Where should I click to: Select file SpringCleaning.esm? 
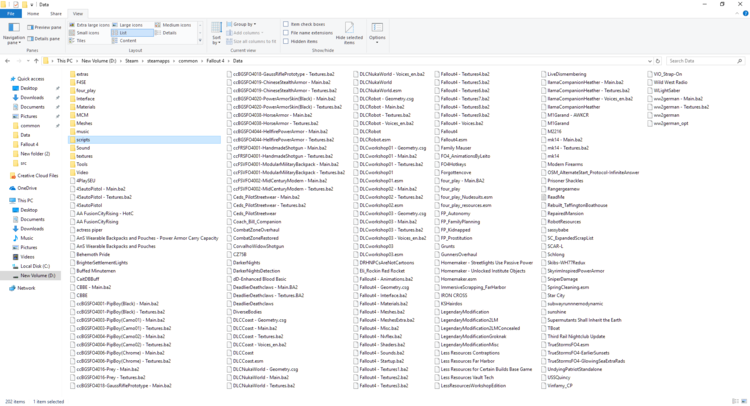[x=565, y=287]
